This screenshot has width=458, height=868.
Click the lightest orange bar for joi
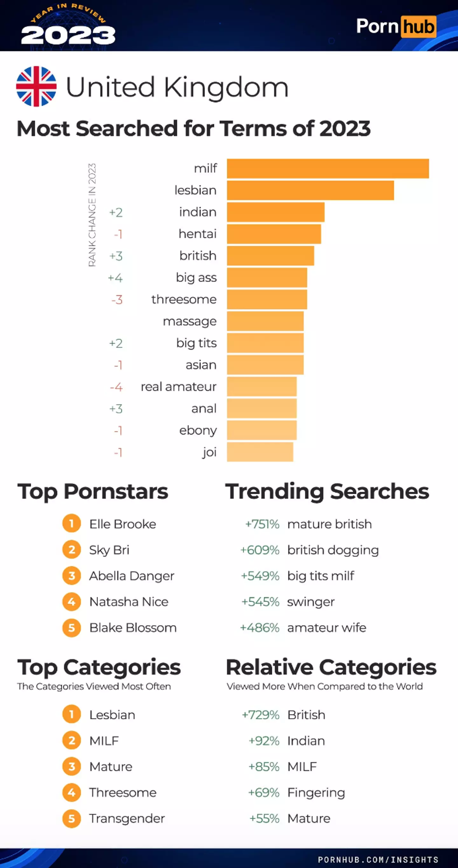260,452
